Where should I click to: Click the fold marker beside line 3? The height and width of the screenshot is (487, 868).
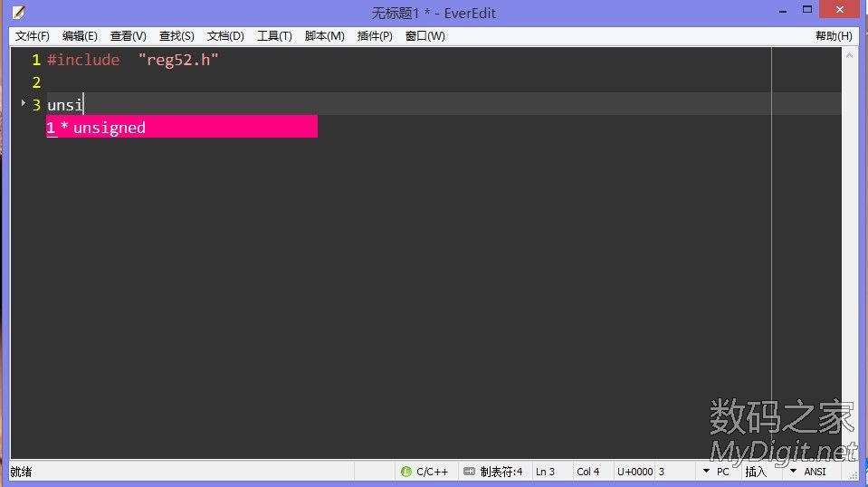[x=24, y=104]
